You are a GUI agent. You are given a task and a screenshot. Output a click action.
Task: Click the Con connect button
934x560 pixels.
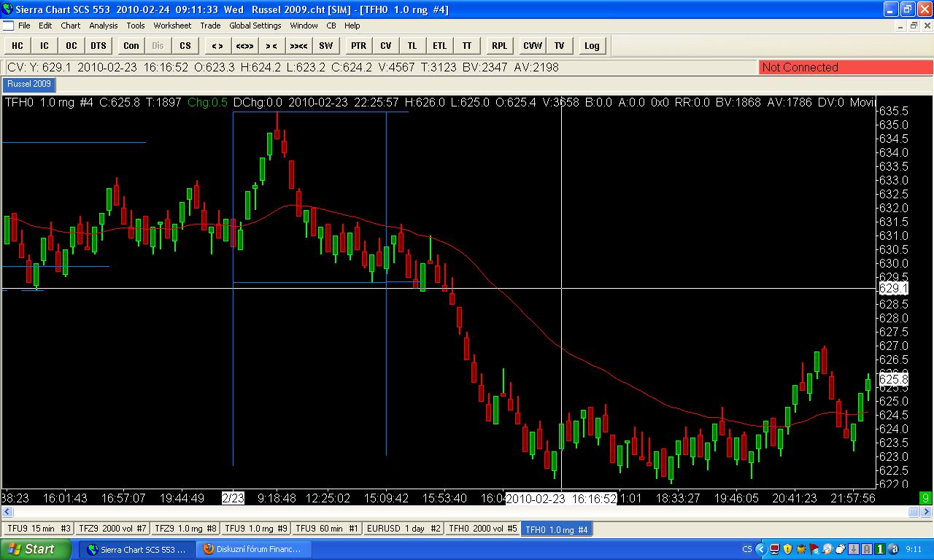point(131,45)
